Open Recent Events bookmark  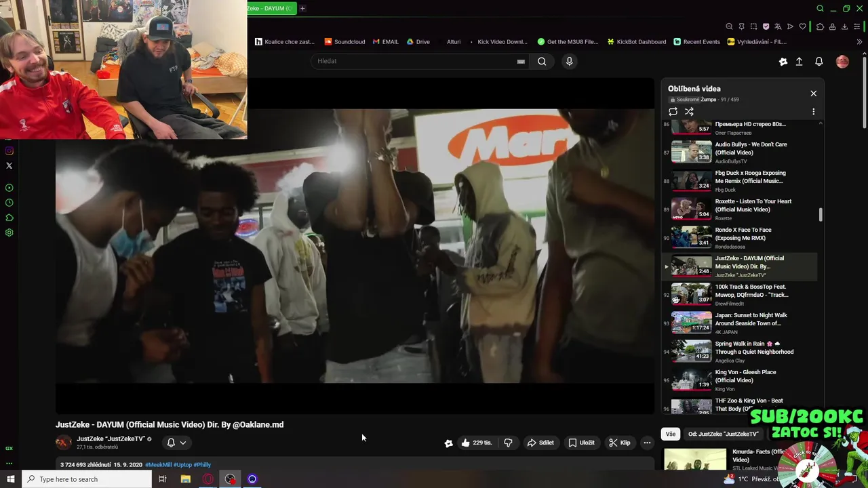click(696, 41)
